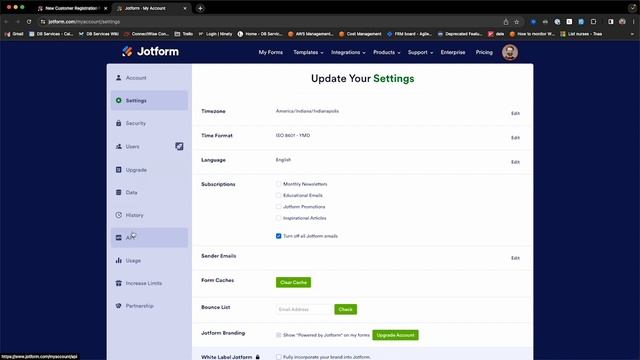The height and width of the screenshot is (360, 640).
Task: Toggle the Fully incorporate your brand checkbox
Action: click(278, 357)
